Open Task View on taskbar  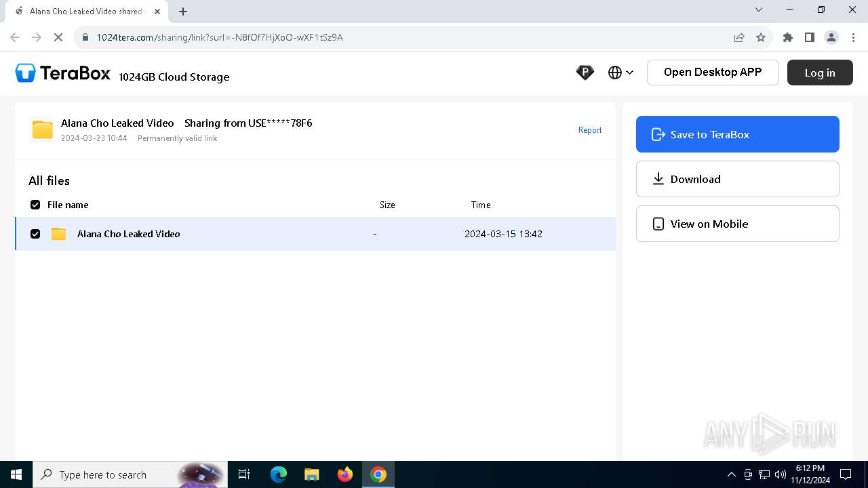(x=245, y=474)
